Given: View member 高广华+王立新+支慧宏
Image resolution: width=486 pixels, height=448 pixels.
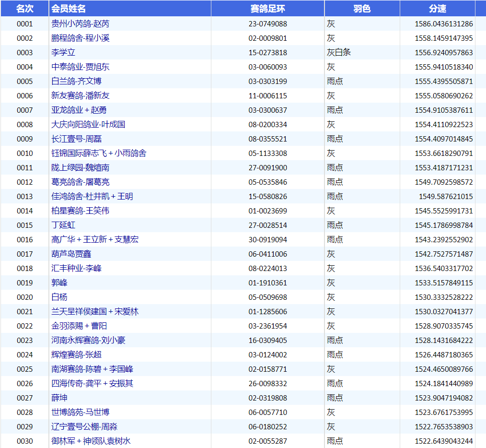Looking at the screenshot, I should point(95,239).
